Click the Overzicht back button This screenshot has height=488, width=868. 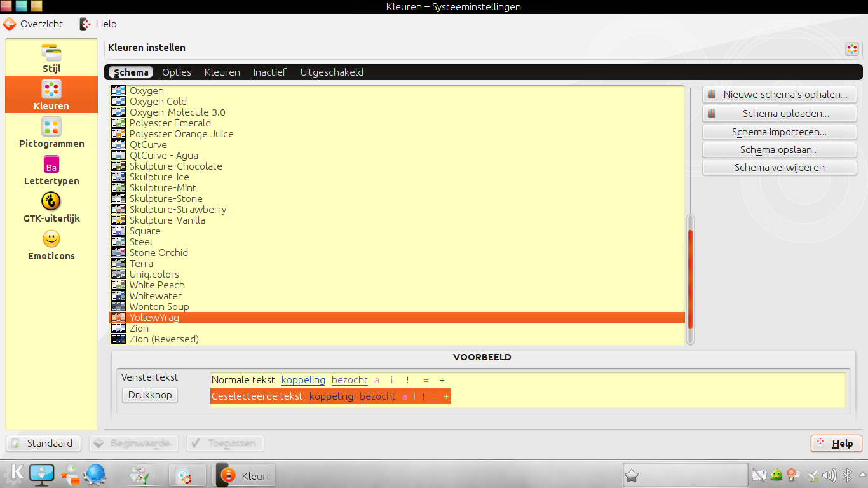click(x=33, y=24)
